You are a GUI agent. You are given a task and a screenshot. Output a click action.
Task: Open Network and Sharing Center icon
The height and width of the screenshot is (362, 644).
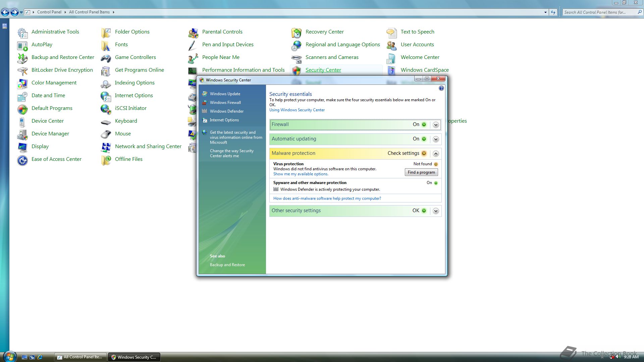click(106, 147)
